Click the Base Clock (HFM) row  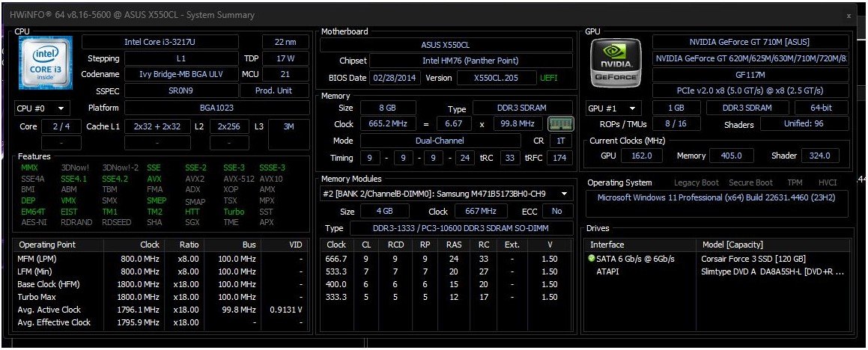[x=161, y=284]
